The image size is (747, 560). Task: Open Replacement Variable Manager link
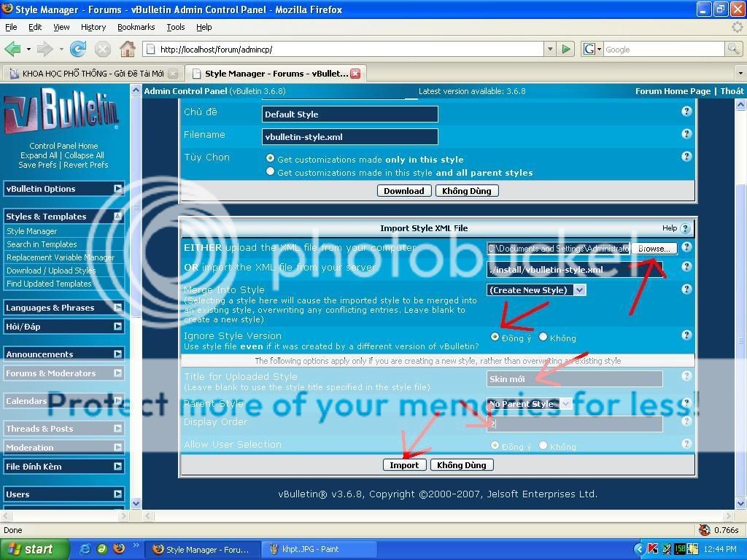pyautogui.click(x=61, y=257)
